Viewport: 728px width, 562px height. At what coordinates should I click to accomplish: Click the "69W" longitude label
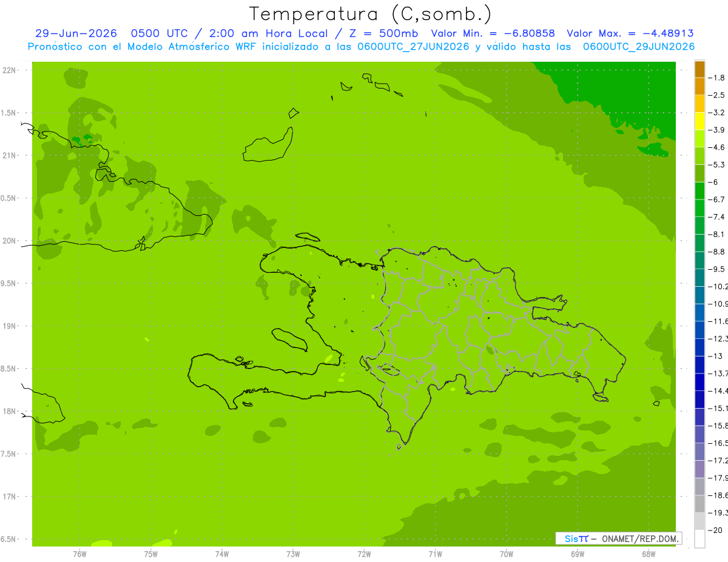(x=578, y=554)
